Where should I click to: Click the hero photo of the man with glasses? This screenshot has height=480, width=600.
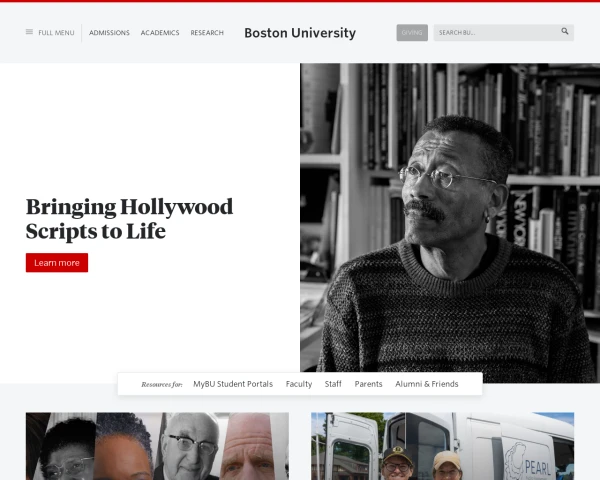pyautogui.click(x=449, y=222)
